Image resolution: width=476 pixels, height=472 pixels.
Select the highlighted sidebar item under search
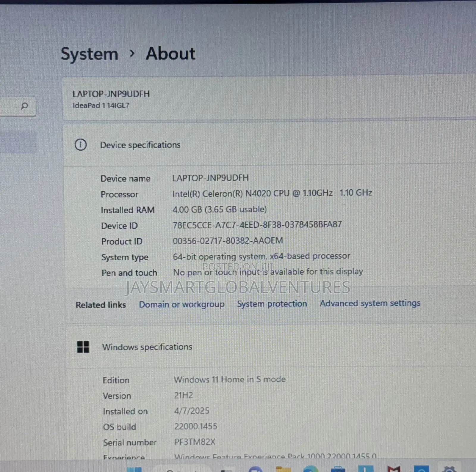click(x=18, y=142)
